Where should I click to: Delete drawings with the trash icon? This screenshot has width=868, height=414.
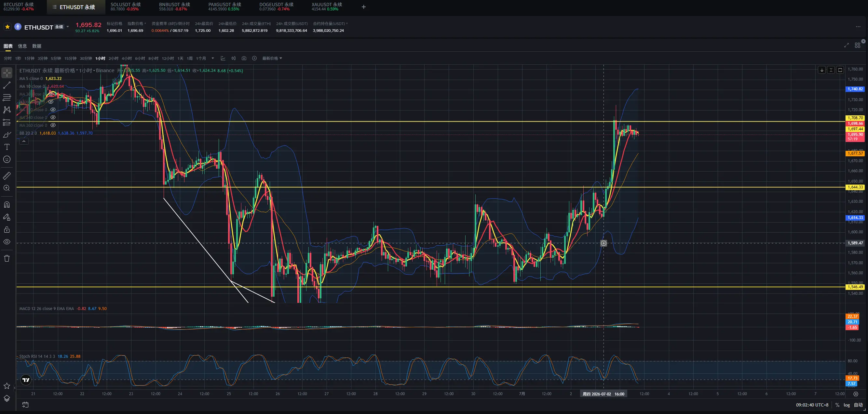click(7, 258)
